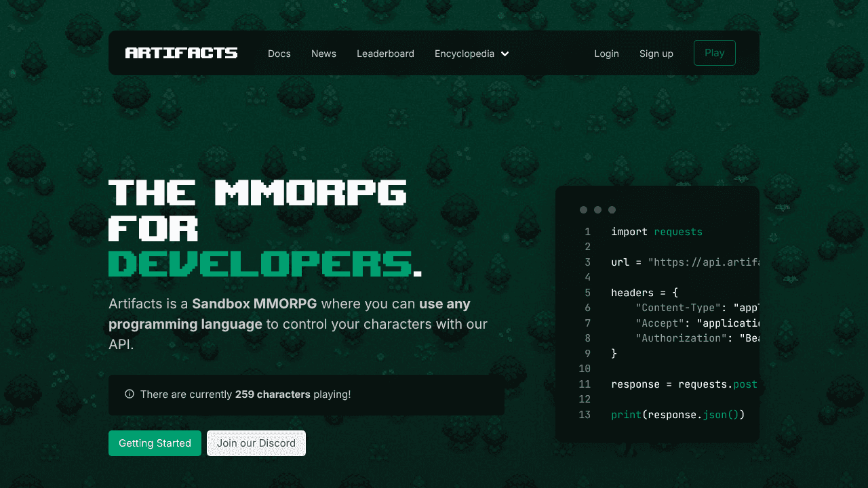
Task: Go to the News page
Action: (x=323, y=54)
